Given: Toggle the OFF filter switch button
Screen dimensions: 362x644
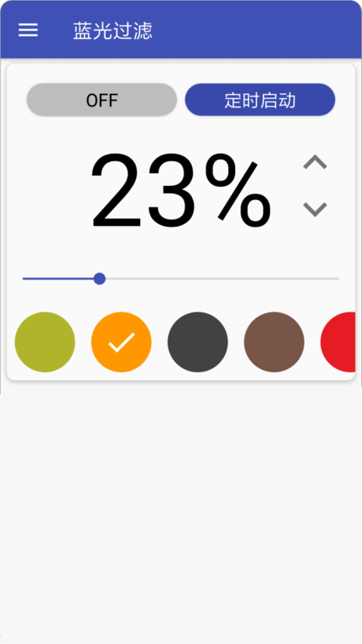Looking at the screenshot, I should tap(102, 100).
